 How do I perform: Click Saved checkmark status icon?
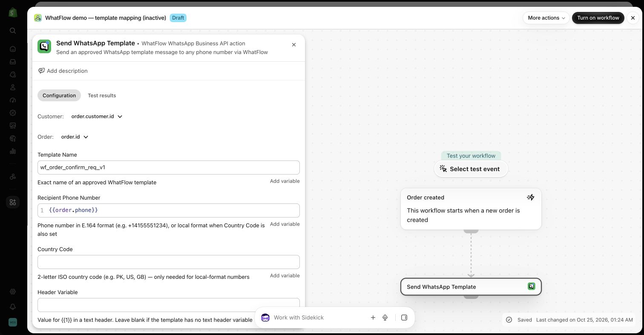coord(509,320)
